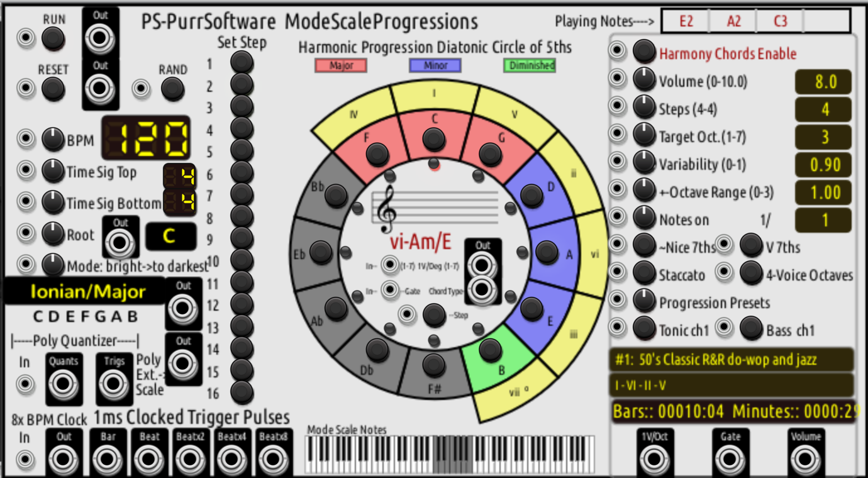Choose the Bb chord button
The image size is (868, 478).
coord(336,196)
